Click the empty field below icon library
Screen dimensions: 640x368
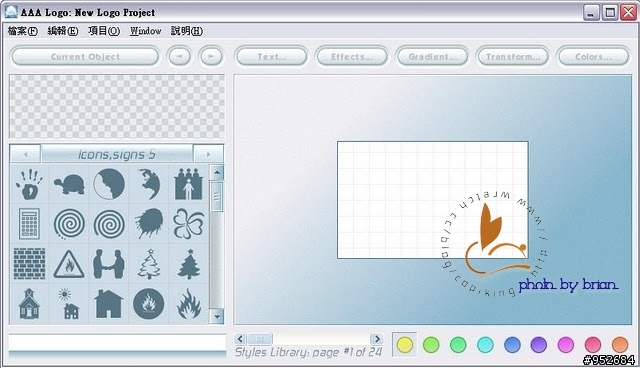[x=117, y=342]
